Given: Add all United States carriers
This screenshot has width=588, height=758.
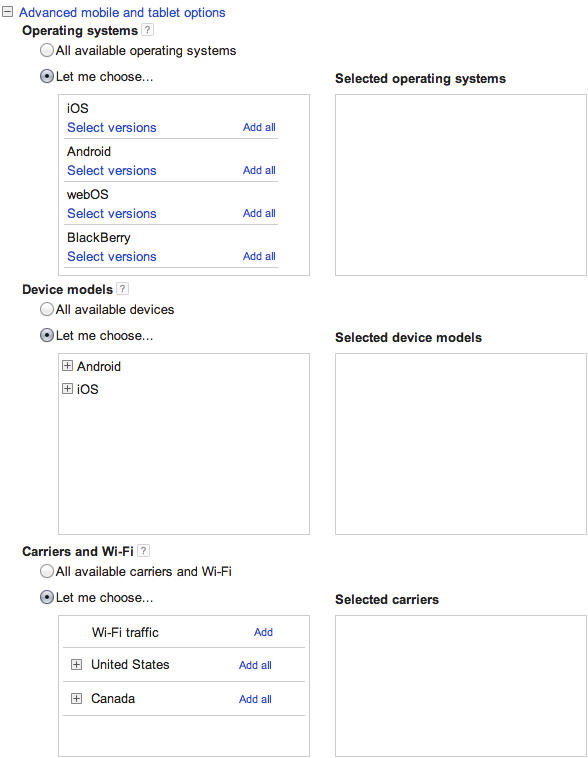Looking at the screenshot, I should point(255,665).
